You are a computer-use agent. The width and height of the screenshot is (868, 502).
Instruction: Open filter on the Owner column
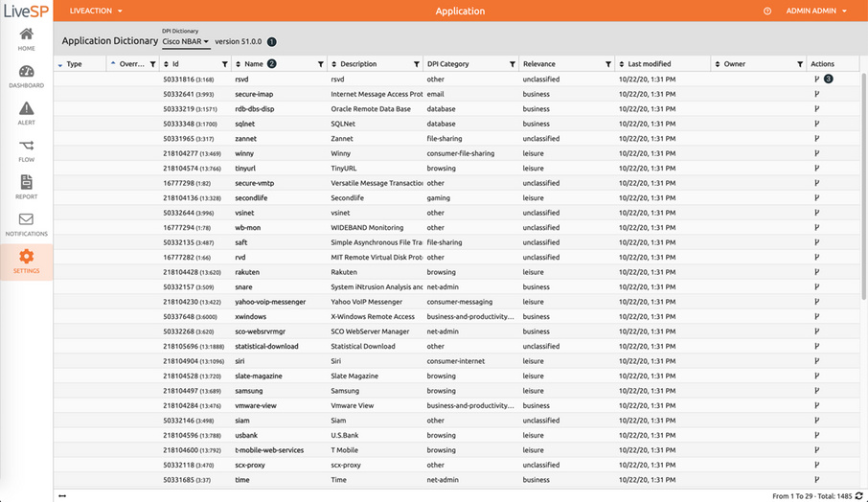tap(800, 64)
